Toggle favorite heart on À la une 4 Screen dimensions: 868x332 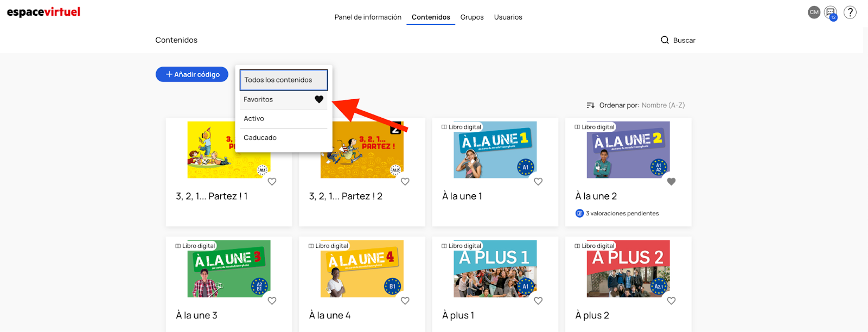point(405,301)
